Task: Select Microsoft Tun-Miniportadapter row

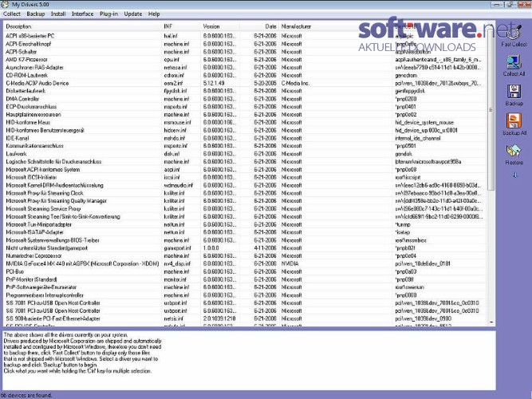Action: (244, 224)
